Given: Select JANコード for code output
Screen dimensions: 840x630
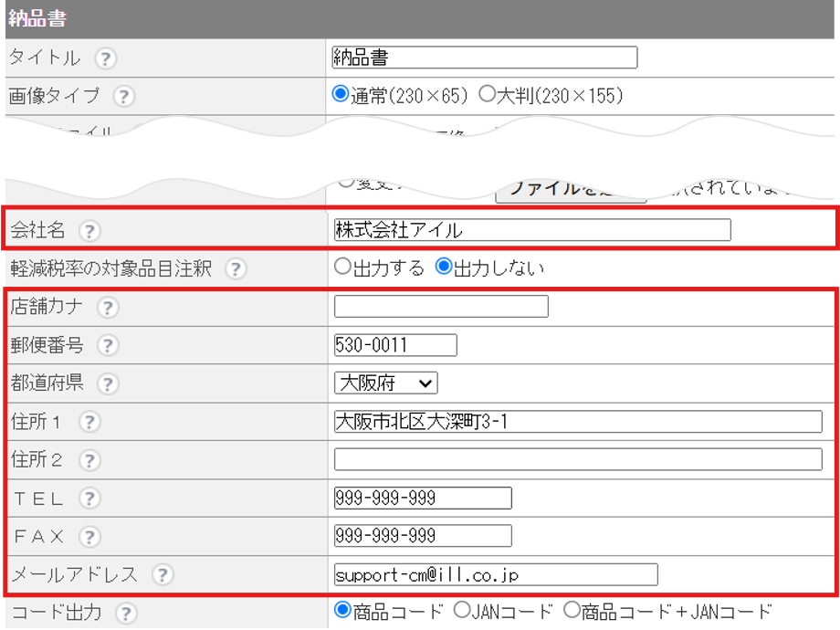Looking at the screenshot, I should (x=462, y=610).
